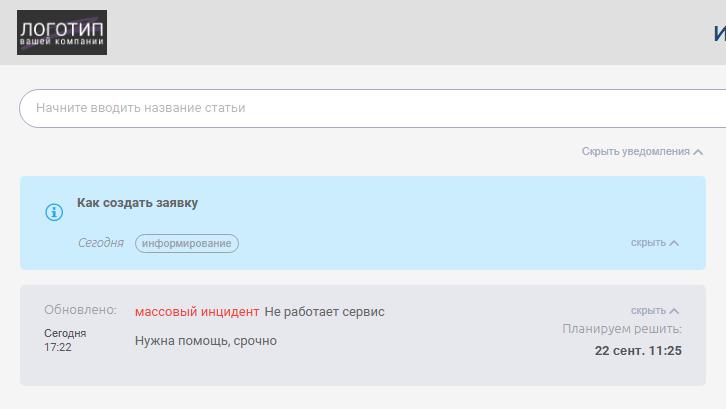Click the info icon in blue notification
The width and height of the screenshot is (726, 409).
pyautogui.click(x=54, y=212)
